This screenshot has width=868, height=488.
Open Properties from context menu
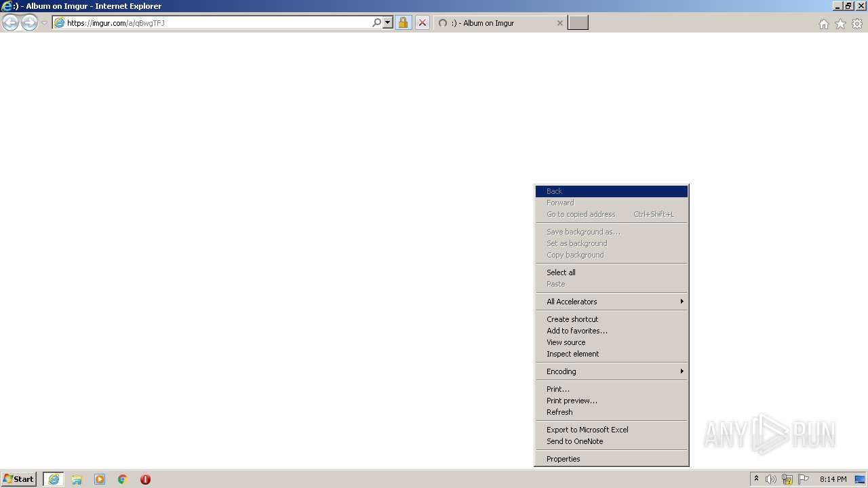612,459
